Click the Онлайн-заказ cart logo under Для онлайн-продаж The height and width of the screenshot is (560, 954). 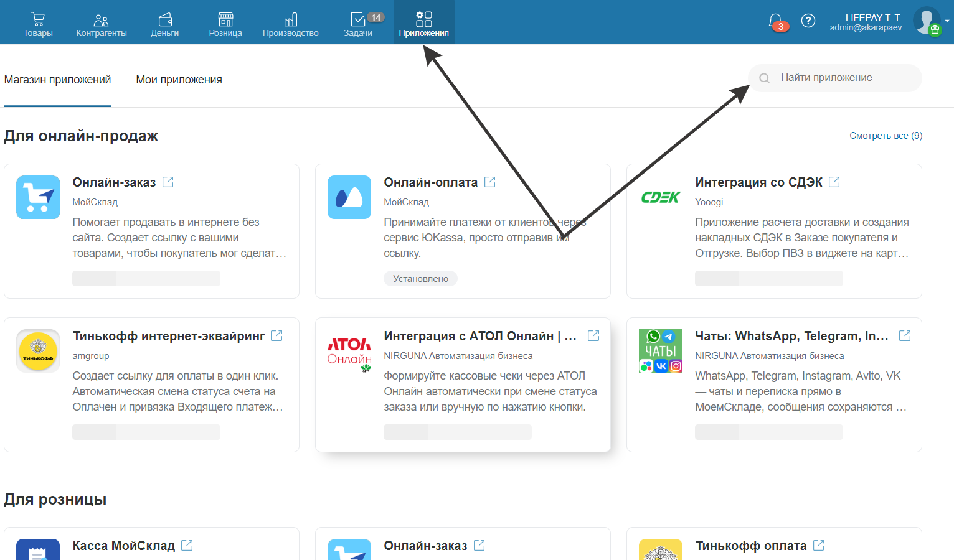coord(38,197)
